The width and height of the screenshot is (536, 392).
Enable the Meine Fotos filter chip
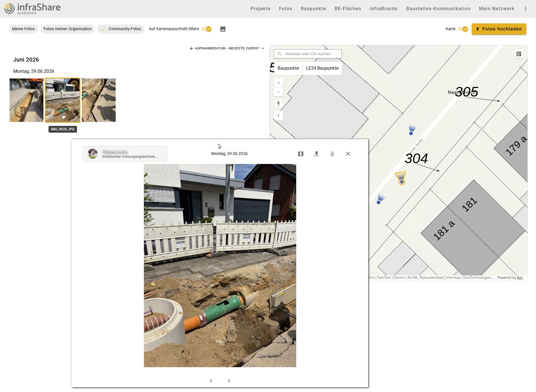coord(23,29)
